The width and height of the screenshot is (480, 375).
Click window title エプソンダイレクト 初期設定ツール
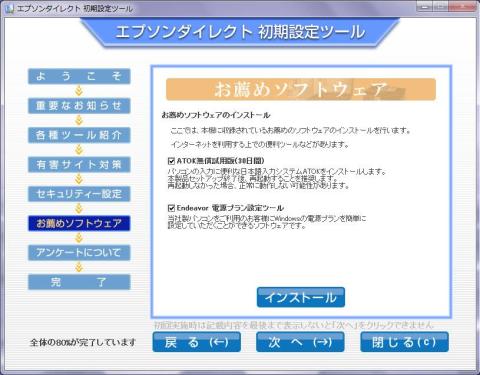(x=75, y=8)
